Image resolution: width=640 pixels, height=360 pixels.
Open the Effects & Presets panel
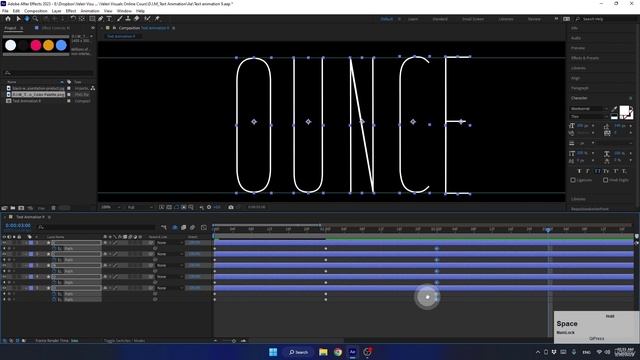[x=585, y=58]
